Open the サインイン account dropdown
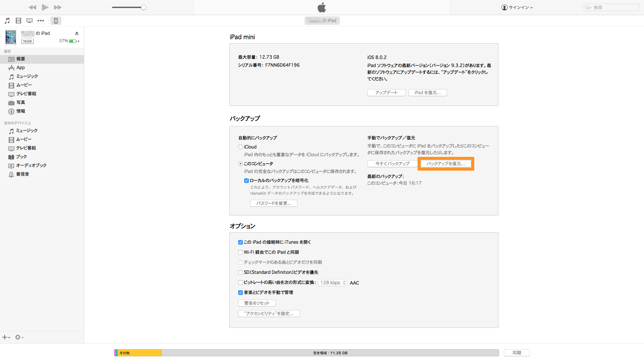Viewport: 644px width, 362px height. tap(517, 7)
